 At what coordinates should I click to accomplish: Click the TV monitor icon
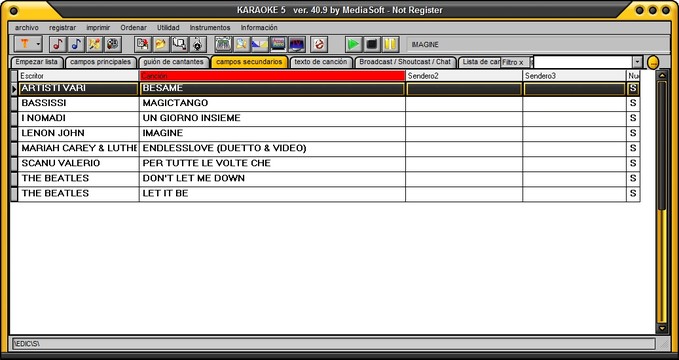297,44
